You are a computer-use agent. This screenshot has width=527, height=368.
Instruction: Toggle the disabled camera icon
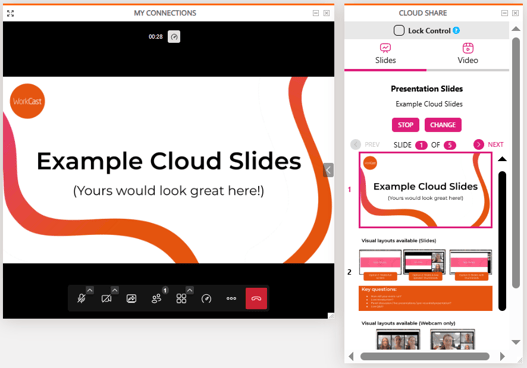tap(106, 298)
